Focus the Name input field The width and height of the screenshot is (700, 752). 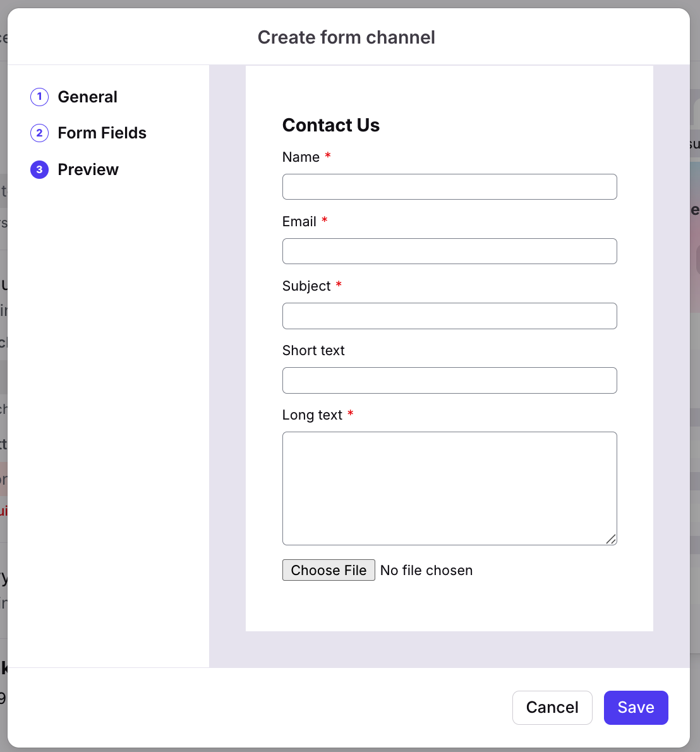(449, 187)
